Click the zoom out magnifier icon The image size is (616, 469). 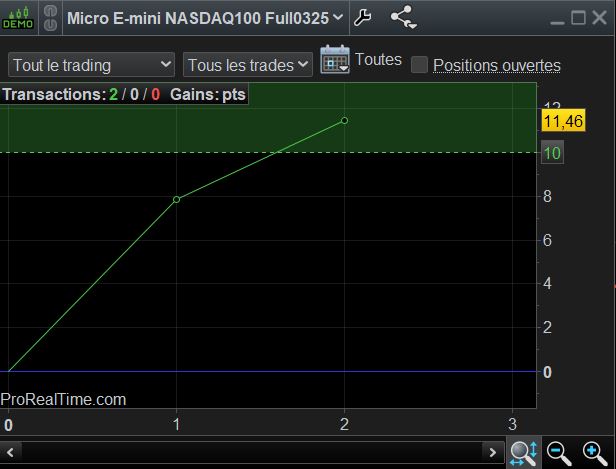pyautogui.click(x=559, y=453)
